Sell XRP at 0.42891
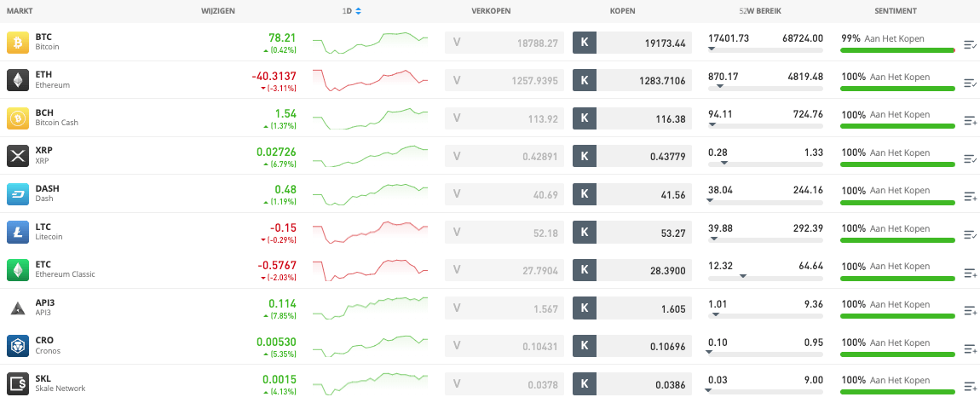 (x=504, y=157)
